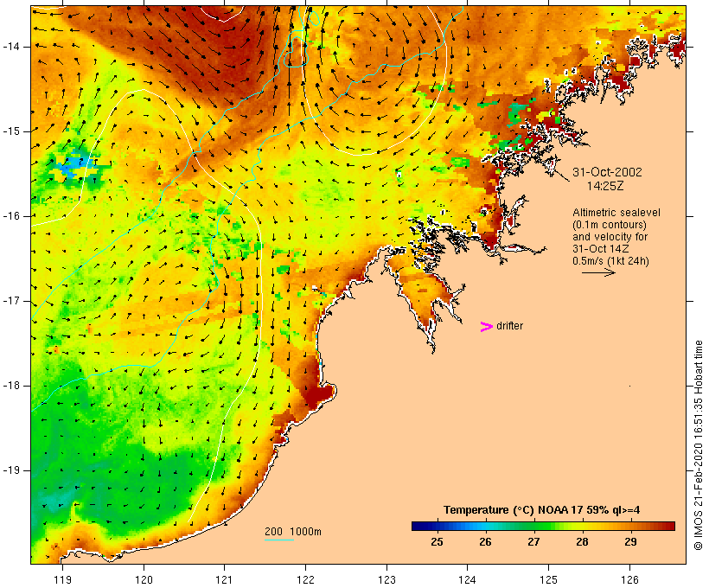This screenshot has height=588, width=709.
Task: Click the dark red headland on coast near 18S
Action: tap(319, 395)
